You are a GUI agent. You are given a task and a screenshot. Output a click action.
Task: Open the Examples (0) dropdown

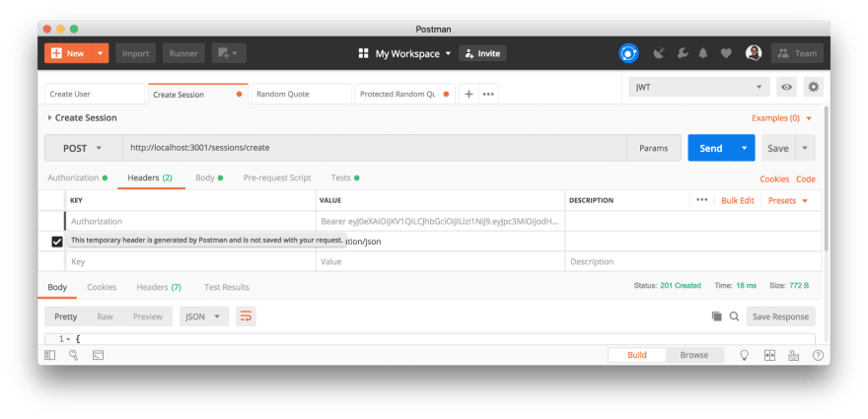(781, 118)
